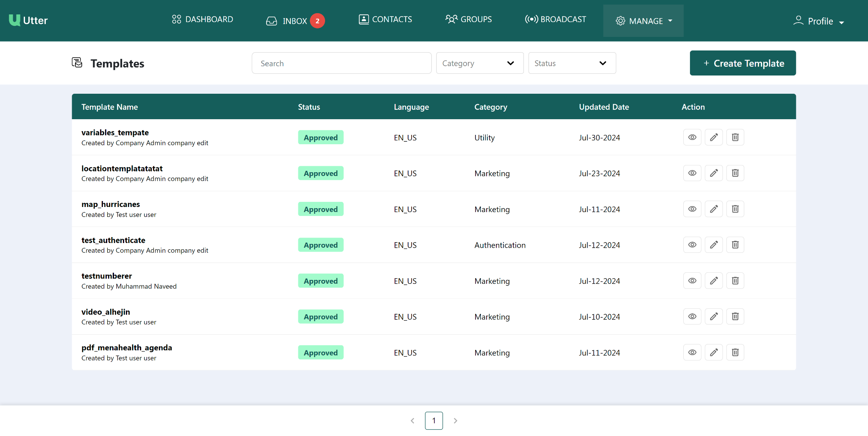
Task: Go to the Dashboard tab
Action: coord(203,19)
